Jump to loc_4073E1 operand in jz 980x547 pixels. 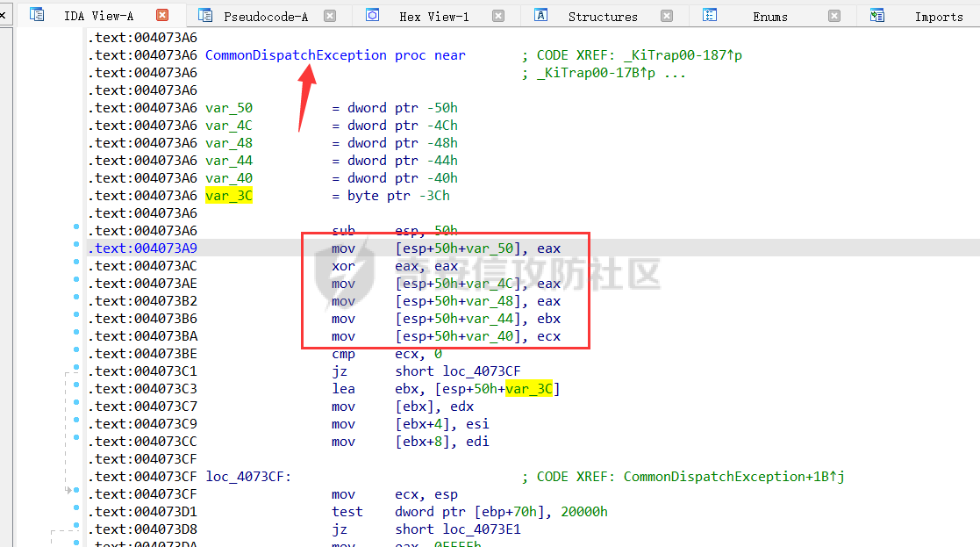coord(482,529)
